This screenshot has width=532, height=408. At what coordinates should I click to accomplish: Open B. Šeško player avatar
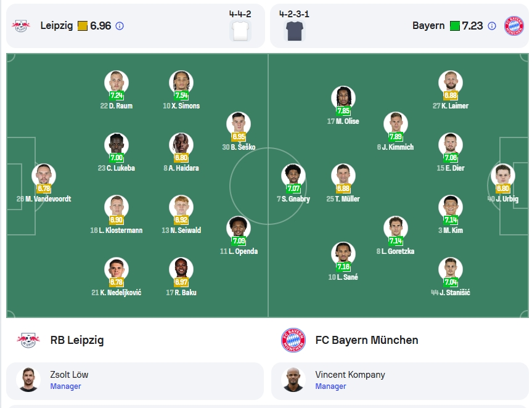pyautogui.click(x=239, y=124)
